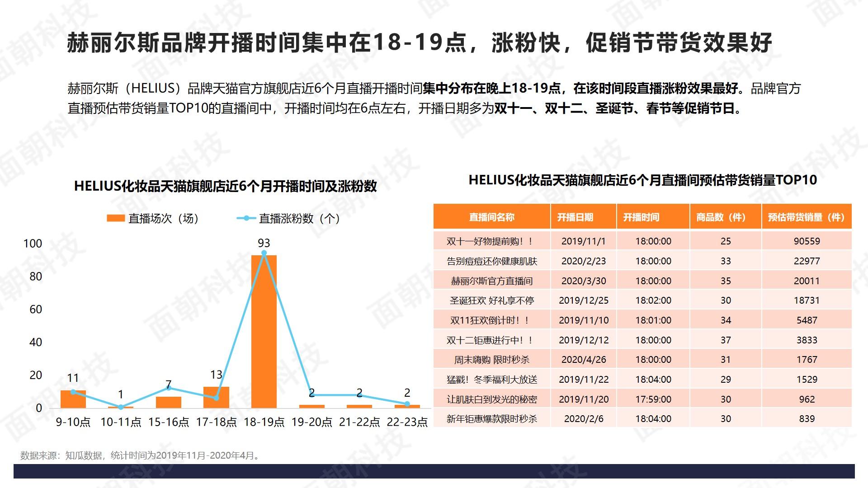Click the blue line legend marker for 直播涨粉数
The height and width of the screenshot is (488, 868).
(x=246, y=218)
